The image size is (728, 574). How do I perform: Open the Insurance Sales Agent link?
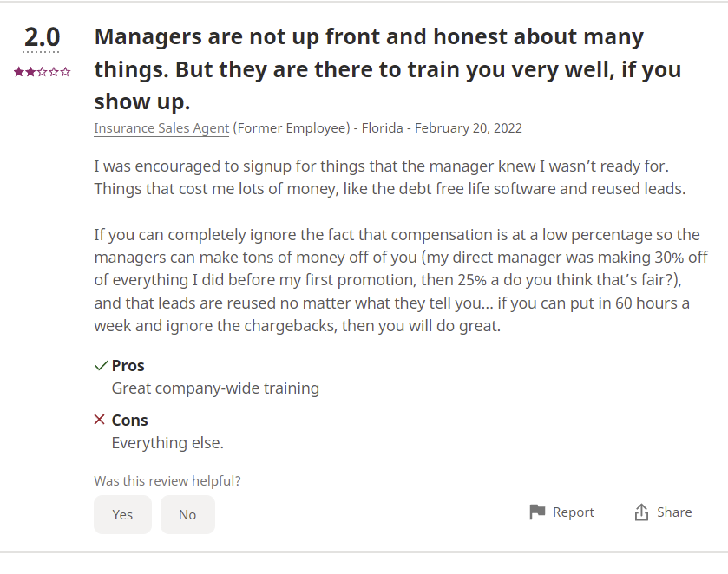click(x=161, y=127)
